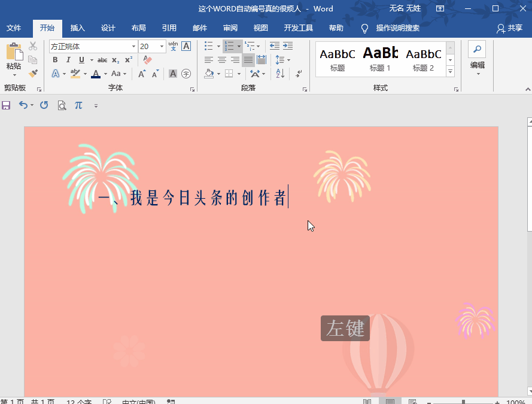Image resolution: width=532 pixels, height=404 pixels.
Task: Click the Format Painter brush icon
Action: [34, 73]
